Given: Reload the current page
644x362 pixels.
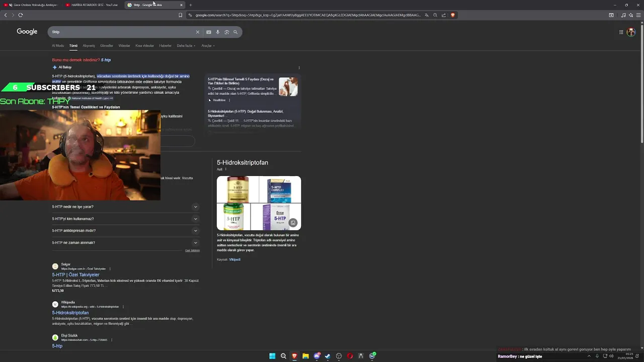Looking at the screenshot, I should 21,15.
